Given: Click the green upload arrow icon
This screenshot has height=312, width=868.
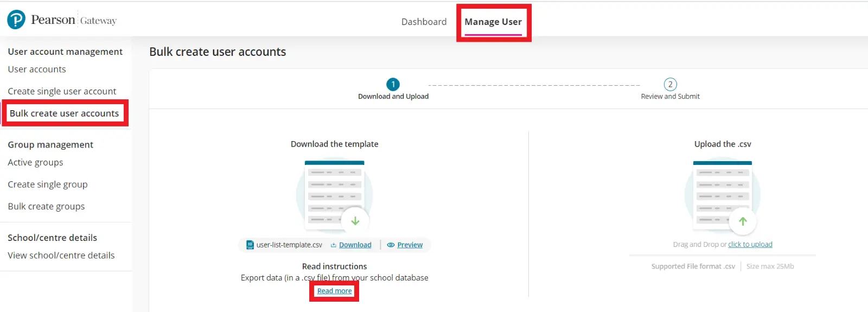Looking at the screenshot, I should (743, 221).
